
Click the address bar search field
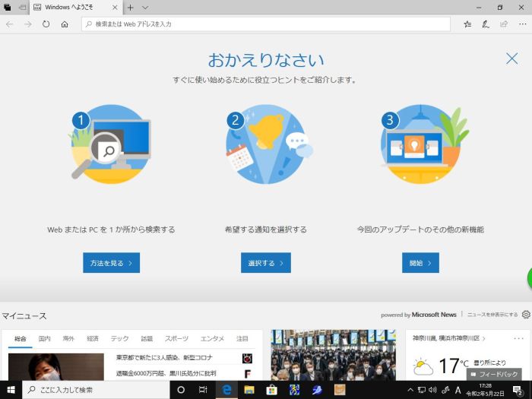(266, 24)
